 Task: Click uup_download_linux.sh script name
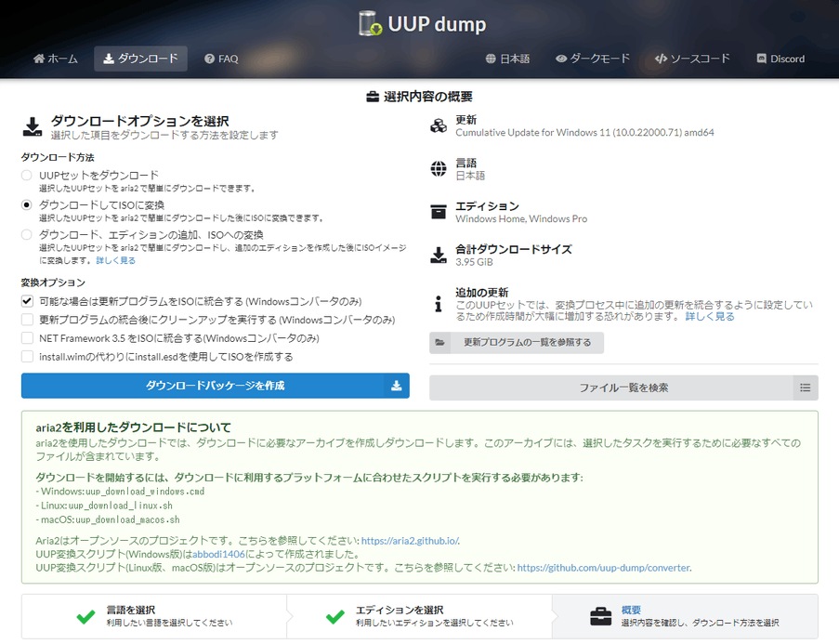[121, 506]
